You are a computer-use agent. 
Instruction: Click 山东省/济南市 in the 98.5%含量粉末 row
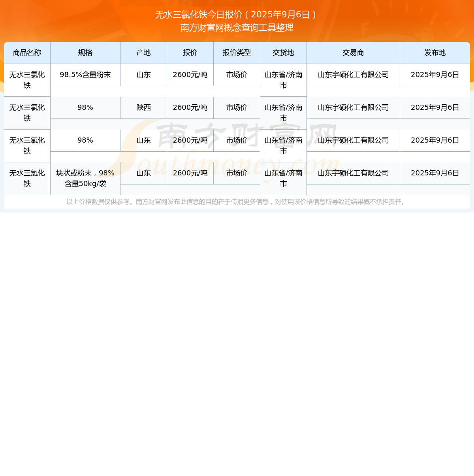[284, 80]
